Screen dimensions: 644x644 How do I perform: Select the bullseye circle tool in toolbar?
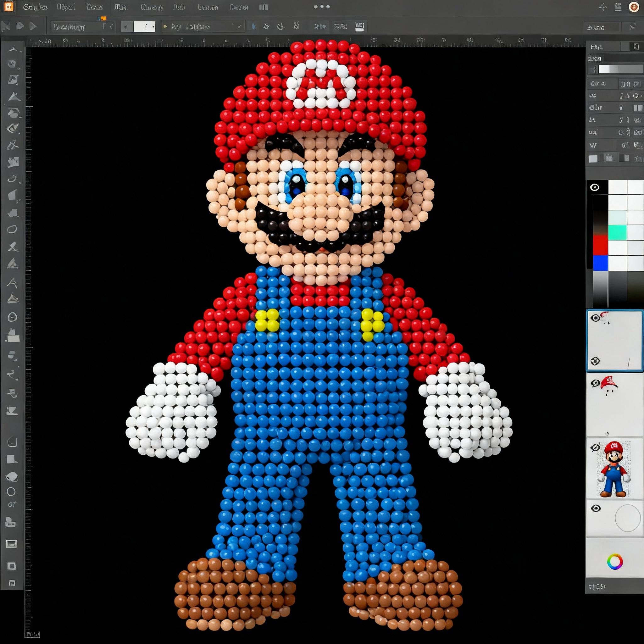[12, 317]
